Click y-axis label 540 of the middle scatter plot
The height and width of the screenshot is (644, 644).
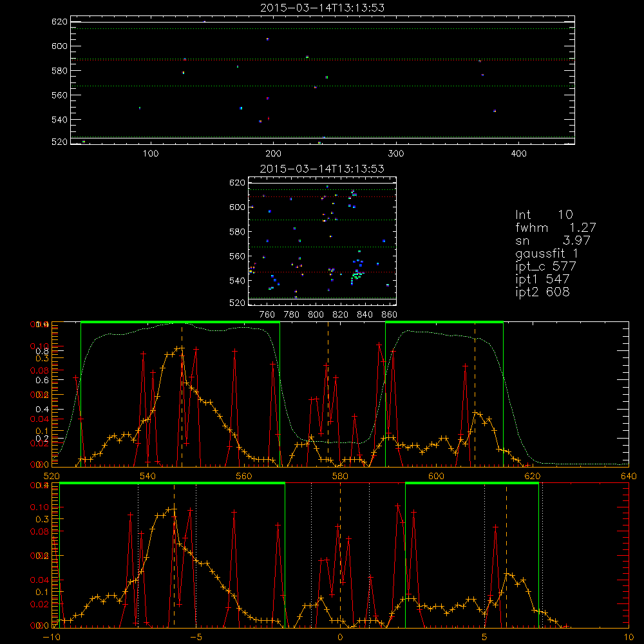[x=237, y=281]
